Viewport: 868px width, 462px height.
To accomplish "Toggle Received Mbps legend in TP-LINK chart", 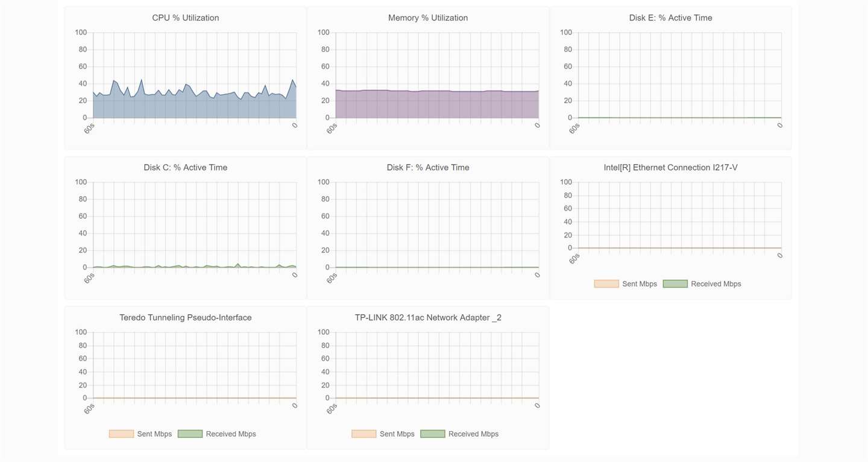I will (459, 434).
